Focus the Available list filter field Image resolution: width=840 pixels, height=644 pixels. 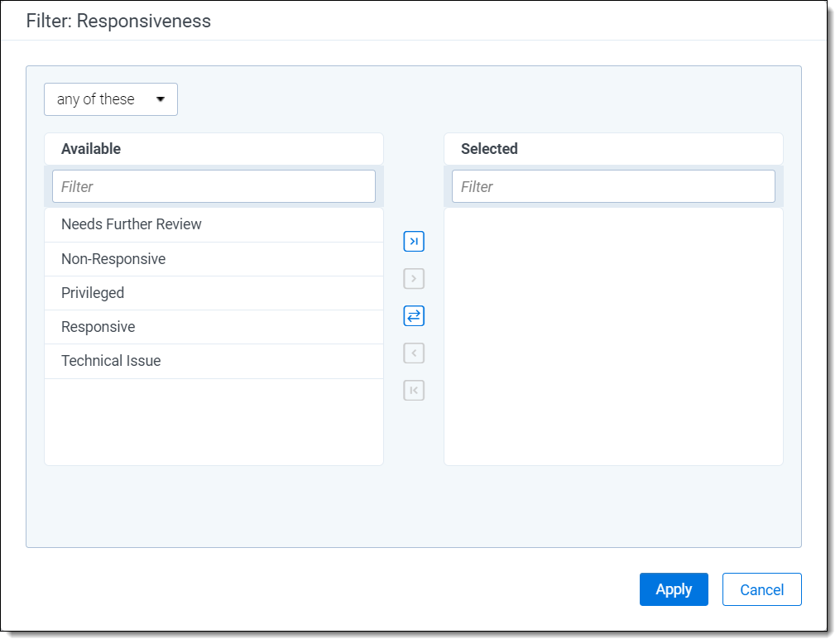pos(214,187)
